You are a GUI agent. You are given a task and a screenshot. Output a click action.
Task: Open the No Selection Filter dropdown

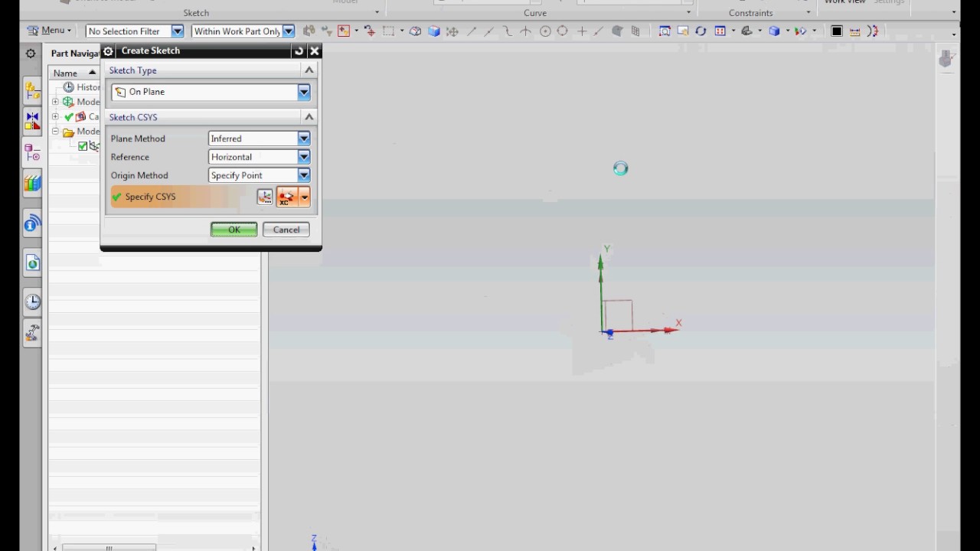(x=178, y=31)
